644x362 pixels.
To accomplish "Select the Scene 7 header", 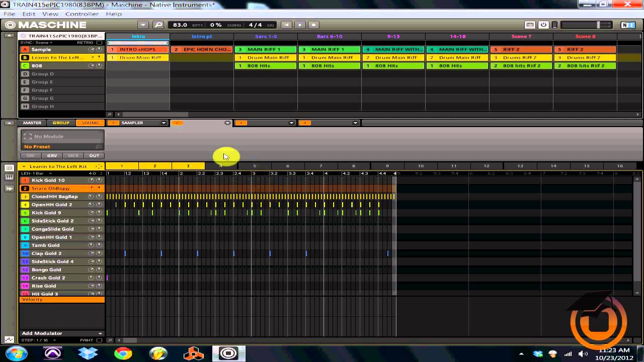I will pos(521,36).
